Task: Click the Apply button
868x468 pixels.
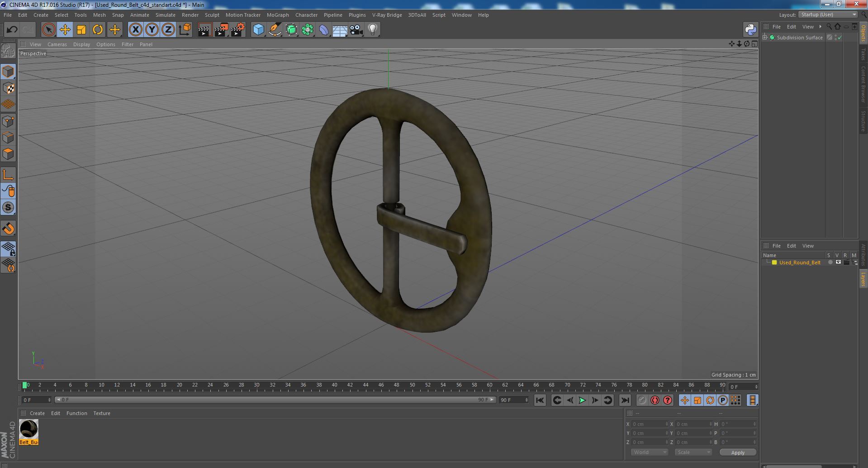Action: point(738,452)
